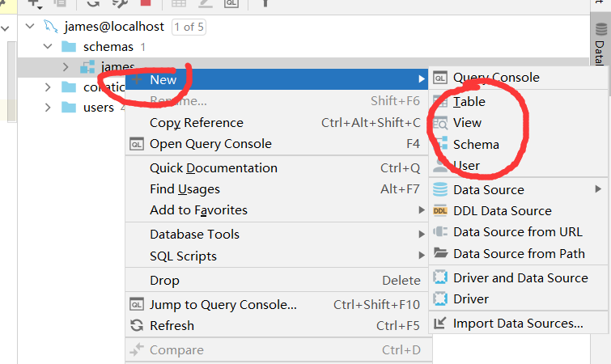Choose Import Data Sources item
The height and width of the screenshot is (364, 611).
(x=518, y=323)
